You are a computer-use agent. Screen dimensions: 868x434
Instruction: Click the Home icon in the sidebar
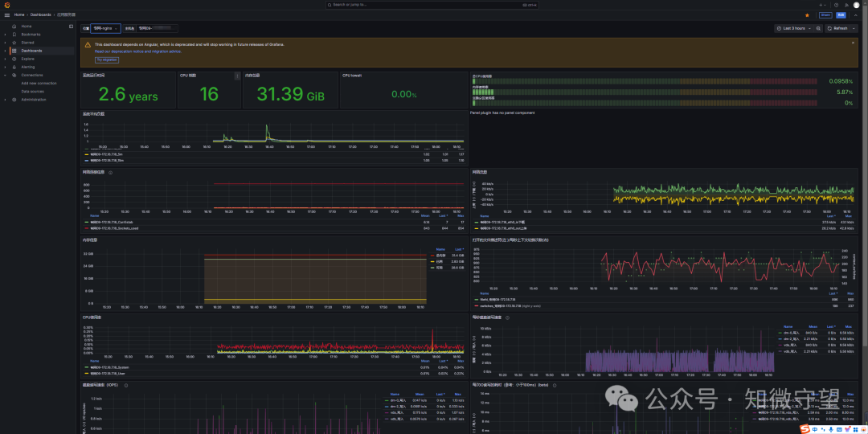tap(14, 26)
